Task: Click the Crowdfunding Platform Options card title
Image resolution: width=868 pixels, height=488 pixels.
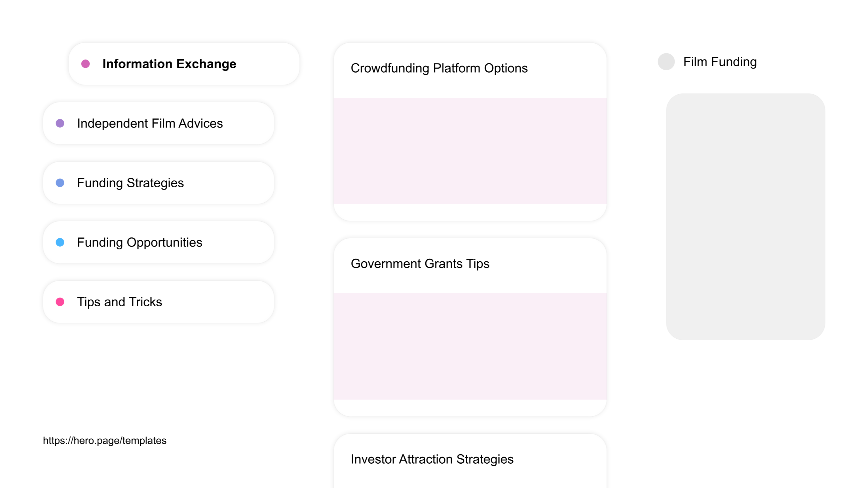Action: click(x=439, y=68)
